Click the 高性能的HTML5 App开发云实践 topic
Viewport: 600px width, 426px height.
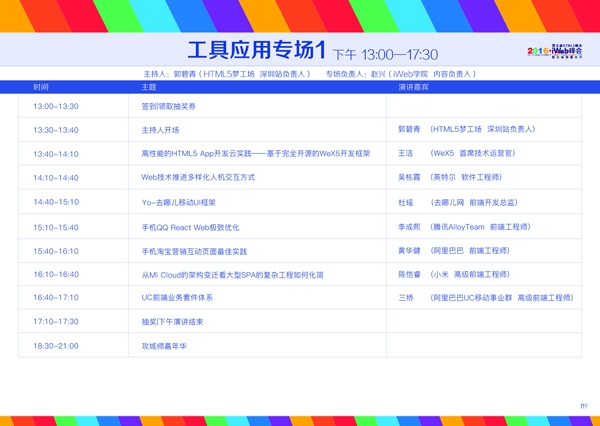point(256,154)
